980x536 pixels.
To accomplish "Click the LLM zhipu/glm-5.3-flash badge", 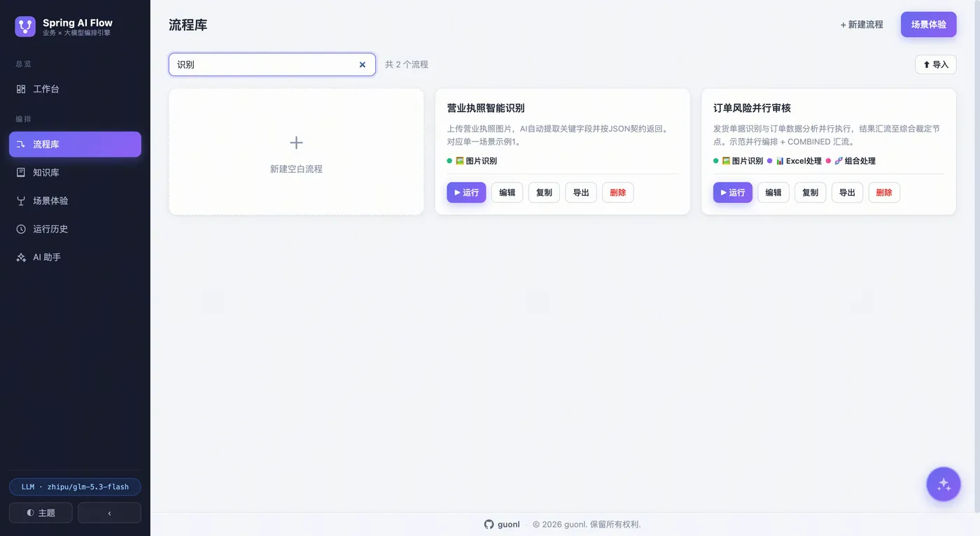I will [x=75, y=487].
